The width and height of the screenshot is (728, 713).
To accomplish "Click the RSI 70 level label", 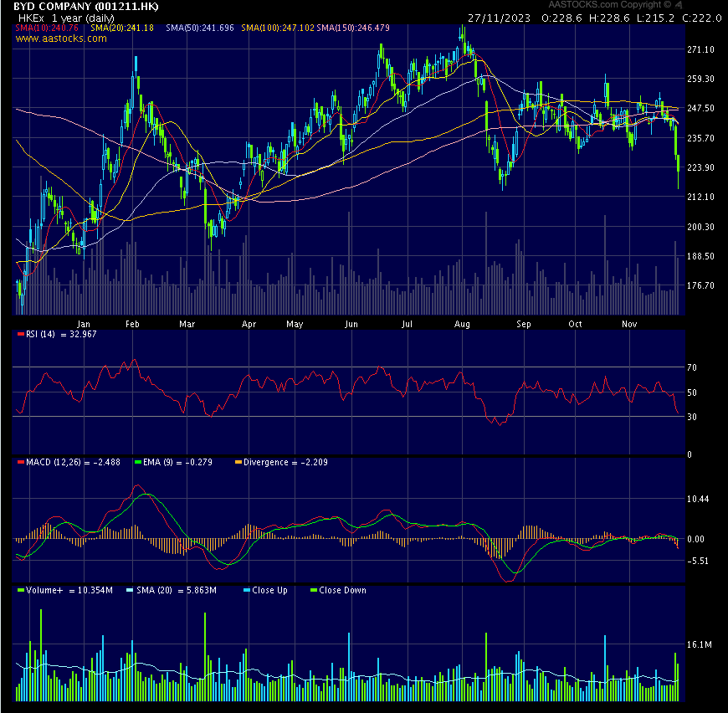I will pos(692,367).
